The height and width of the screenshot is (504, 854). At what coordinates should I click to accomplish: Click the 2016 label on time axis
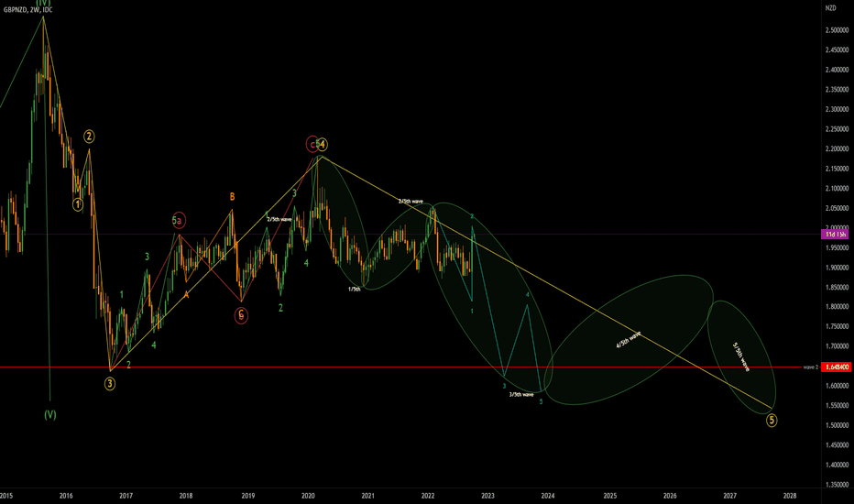click(x=66, y=496)
